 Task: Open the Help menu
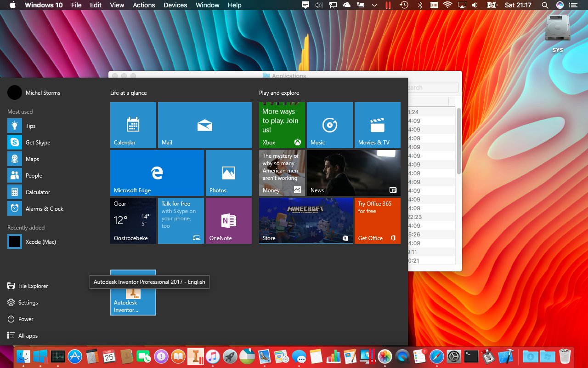click(234, 5)
